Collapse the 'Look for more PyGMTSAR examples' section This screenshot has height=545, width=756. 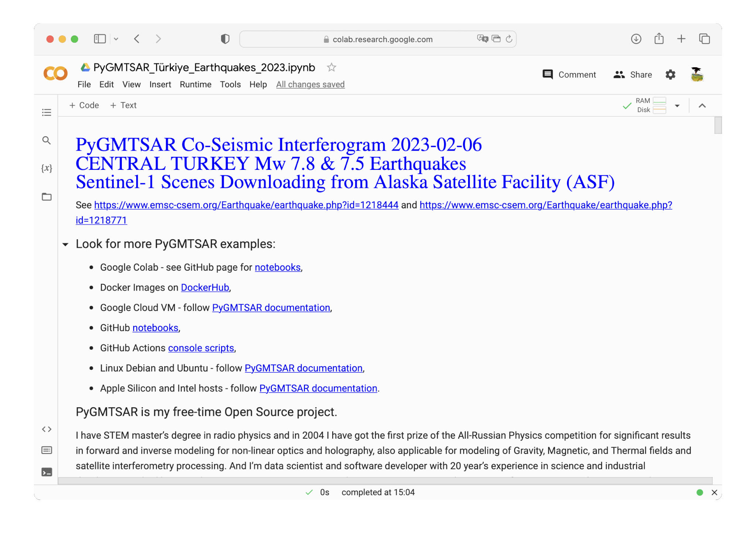[65, 244]
